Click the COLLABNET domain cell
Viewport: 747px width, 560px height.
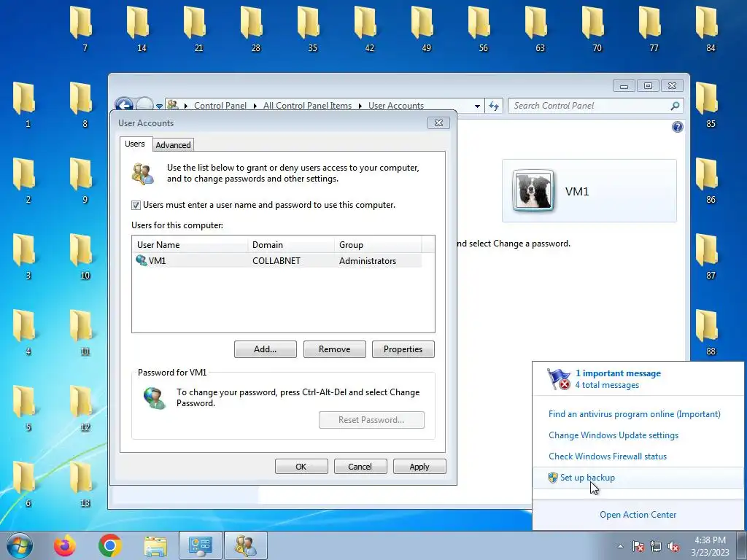pyautogui.click(x=276, y=261)
